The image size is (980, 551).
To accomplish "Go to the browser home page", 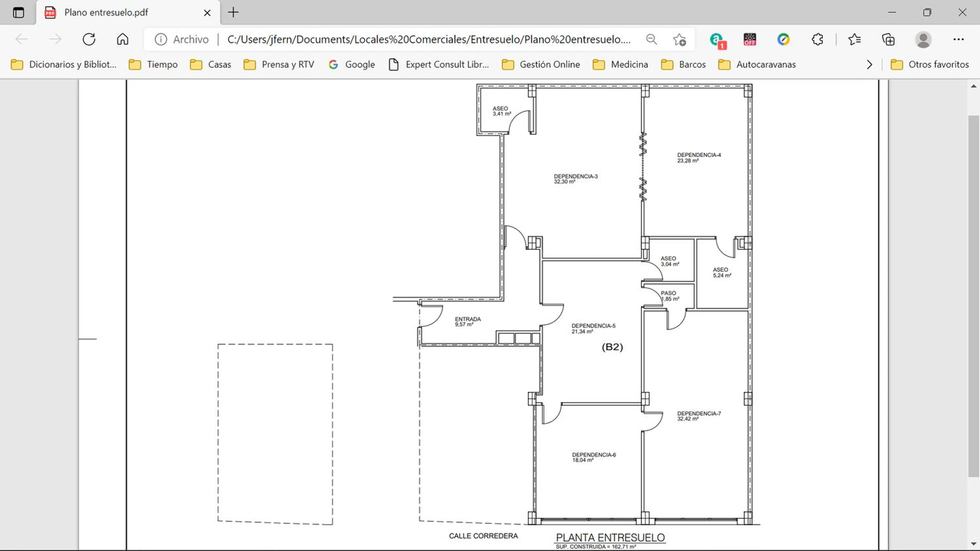I will pos(122,39).
